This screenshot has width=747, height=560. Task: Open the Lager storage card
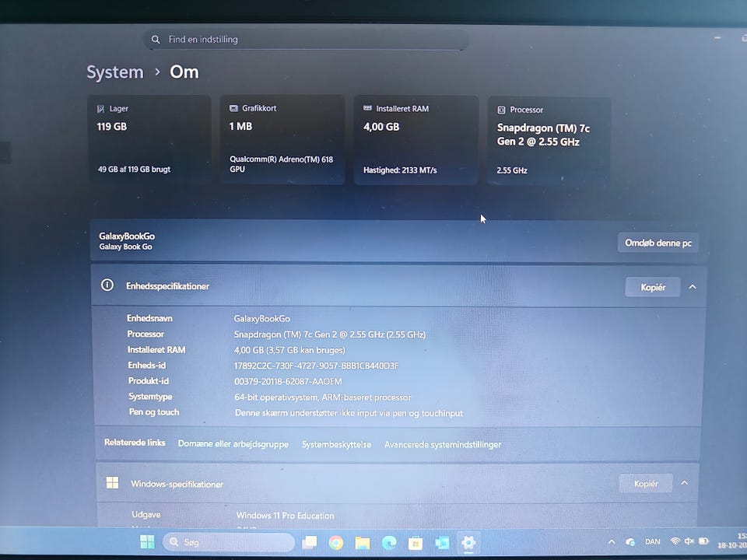tap(149, 139)
